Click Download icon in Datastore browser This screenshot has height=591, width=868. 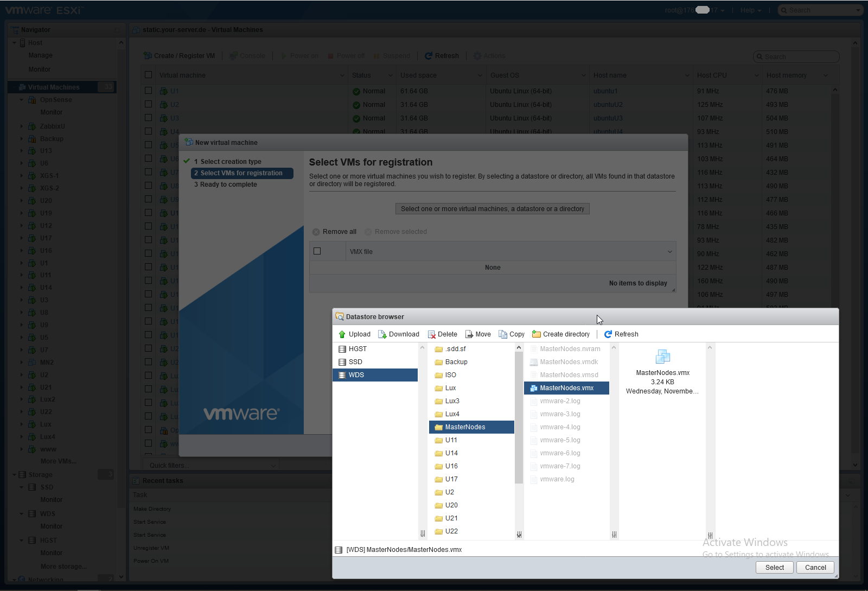[x=382, y=334]
